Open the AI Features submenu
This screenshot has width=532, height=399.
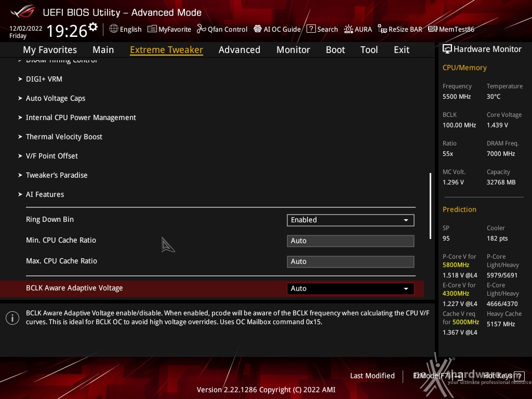45,194
